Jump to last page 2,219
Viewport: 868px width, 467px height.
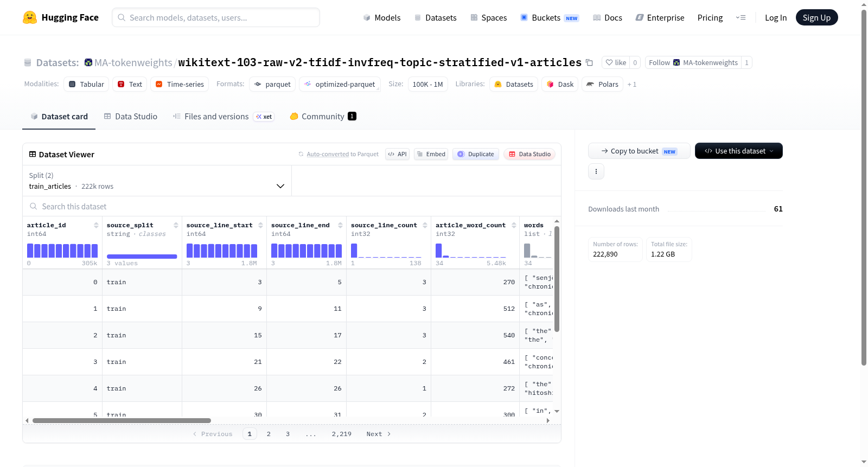tap(342, 434)
